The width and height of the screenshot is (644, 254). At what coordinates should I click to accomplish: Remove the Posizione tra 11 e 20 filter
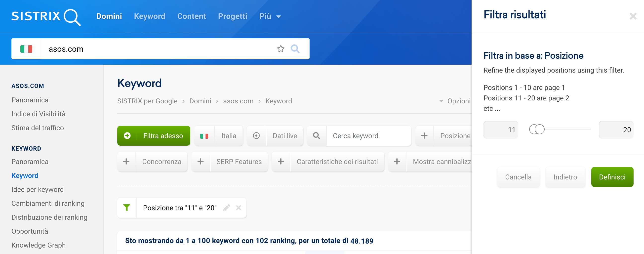click(239, 208)
